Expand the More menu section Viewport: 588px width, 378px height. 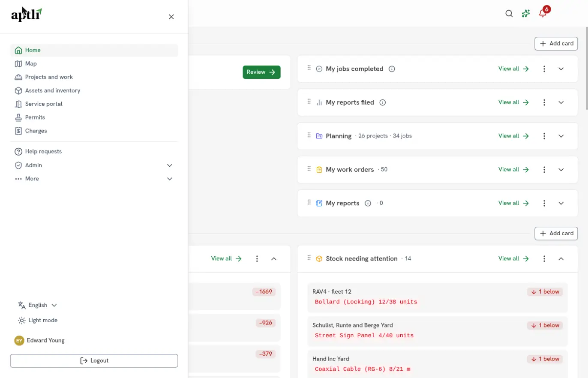(x=94, y=179)
